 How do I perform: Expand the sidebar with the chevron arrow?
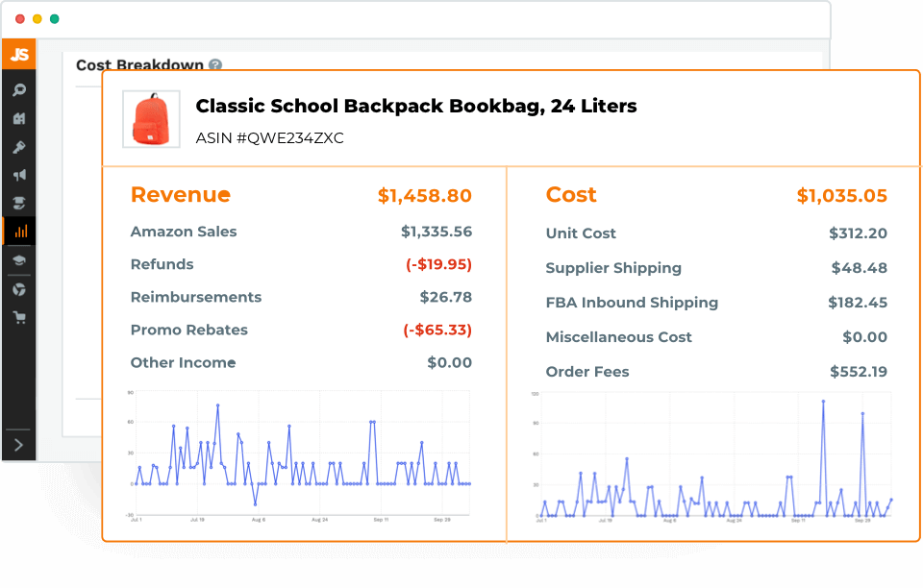point(19,445)
